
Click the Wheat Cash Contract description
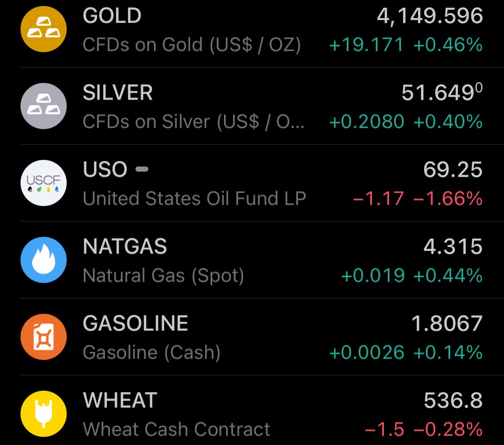point(177,429)
